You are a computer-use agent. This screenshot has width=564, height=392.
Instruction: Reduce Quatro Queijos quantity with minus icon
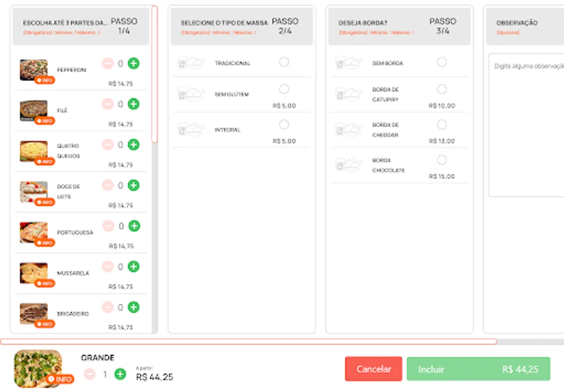coord(108,145)
